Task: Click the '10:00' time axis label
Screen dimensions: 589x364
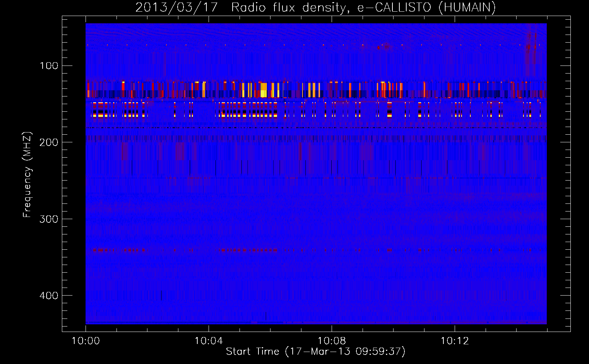Action: pyautogui.click(x=86, y=341)
